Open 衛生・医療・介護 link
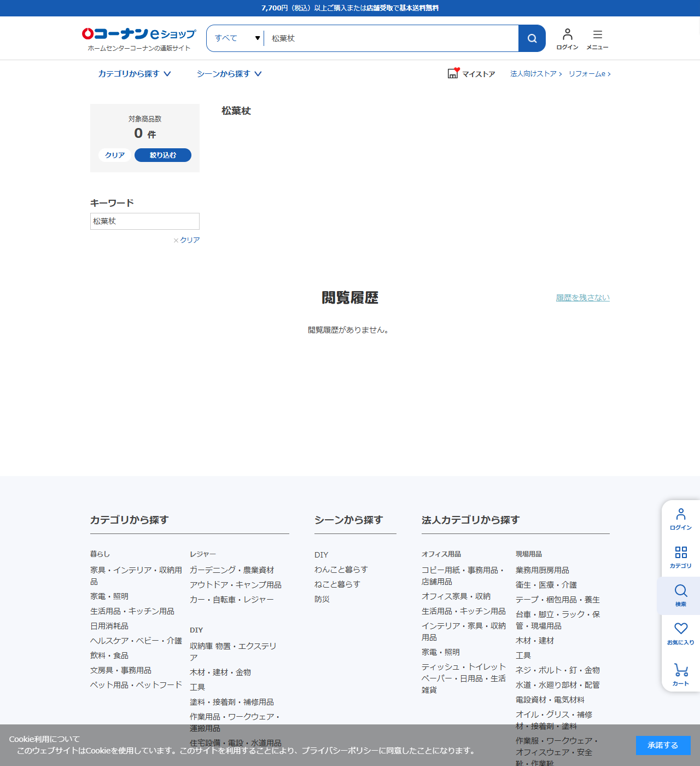The image size is (700, 766). (x=546, y=585)
